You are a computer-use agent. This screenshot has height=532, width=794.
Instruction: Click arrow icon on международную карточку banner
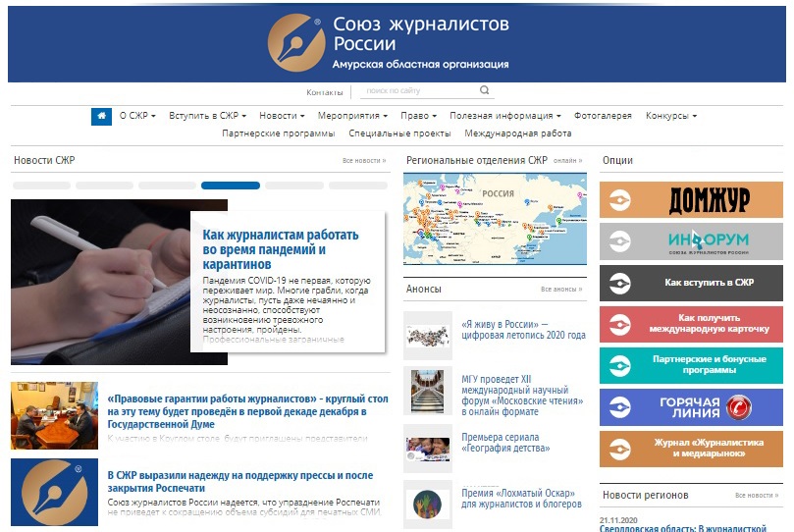[x=620, y=325]
